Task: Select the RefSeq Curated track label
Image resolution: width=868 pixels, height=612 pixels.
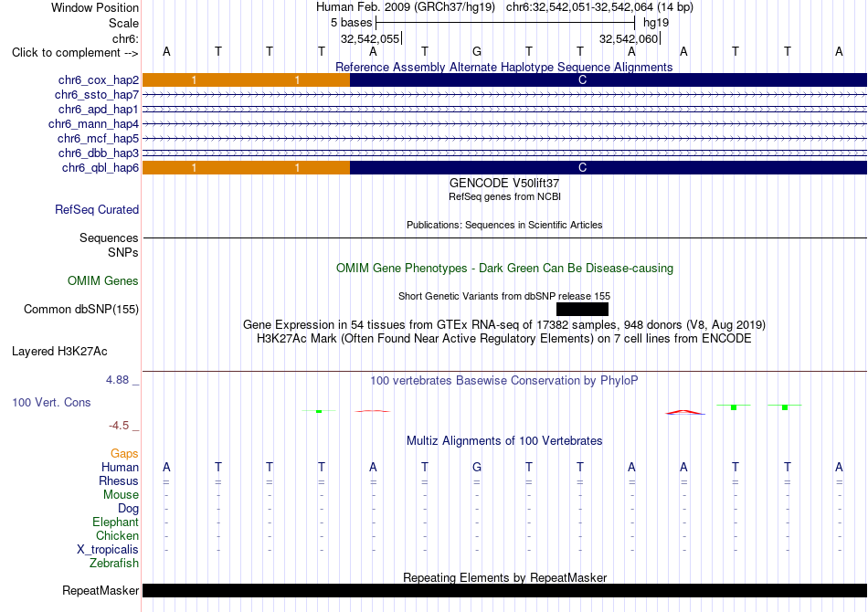Action: point(96,210)
